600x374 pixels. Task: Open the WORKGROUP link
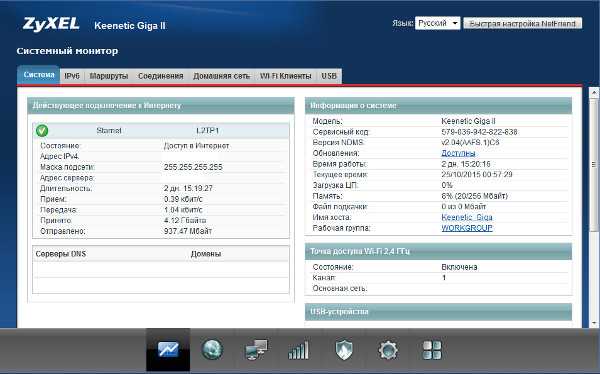point(467,228)
